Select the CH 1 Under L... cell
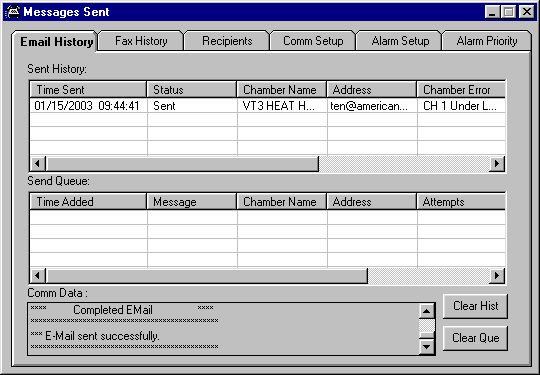Screen dimensions: 540x375 coord(461,106)
